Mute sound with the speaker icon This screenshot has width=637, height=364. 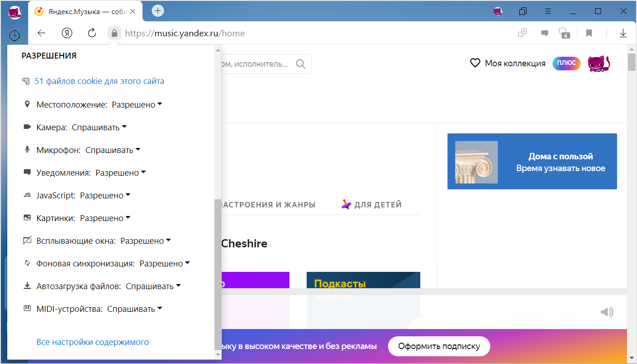click(607, 312)
